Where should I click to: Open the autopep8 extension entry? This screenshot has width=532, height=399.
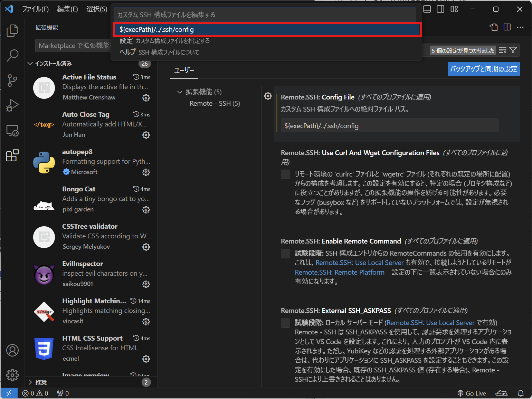[x=91, y=162]
